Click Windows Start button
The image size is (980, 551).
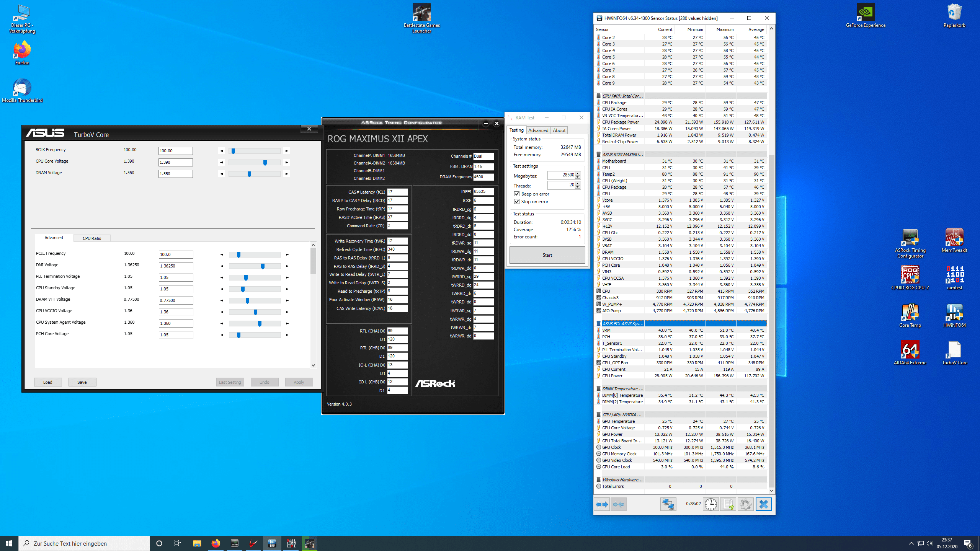pyautogui.click(x=9, y=543)
